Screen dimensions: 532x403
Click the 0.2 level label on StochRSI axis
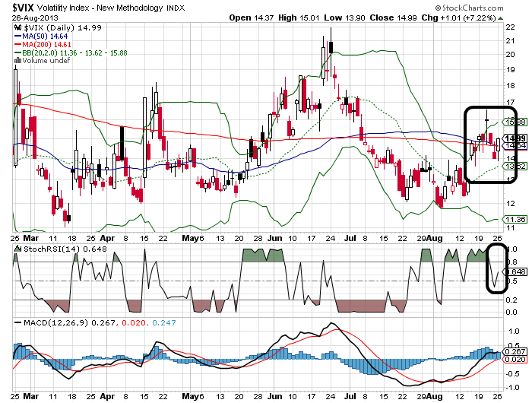click(511, 300)
